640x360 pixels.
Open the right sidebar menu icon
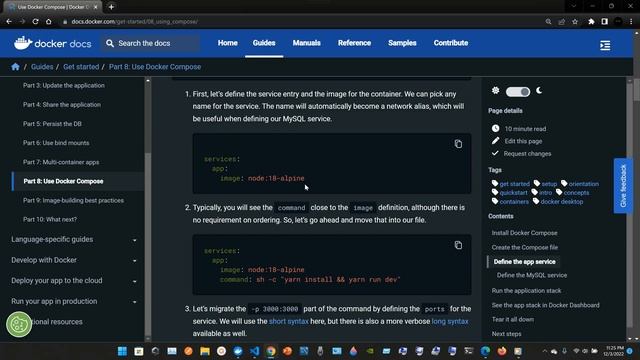pyautogui.click(x=605, y=45)
